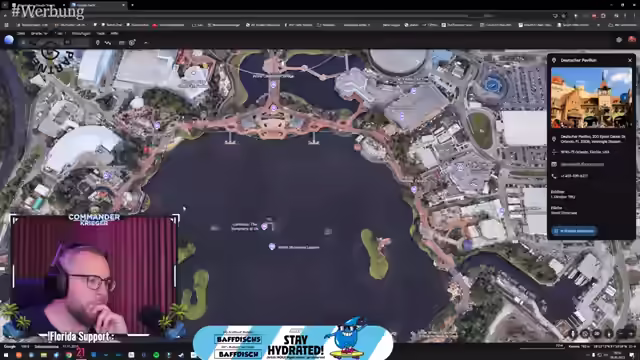Open the create tour camera tool
Screen dimensions: 640x360
pos(132,42)
